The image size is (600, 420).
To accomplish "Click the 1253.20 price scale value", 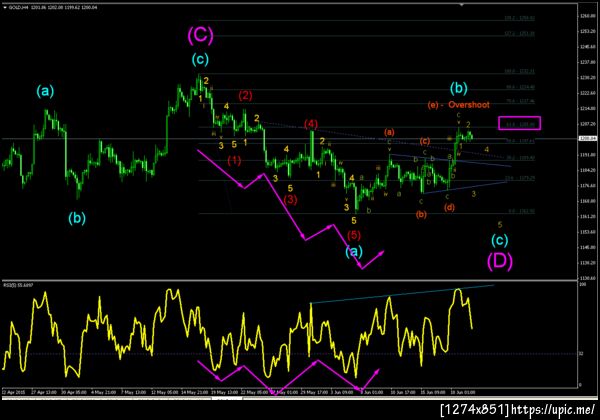I will tap(587, 31).
